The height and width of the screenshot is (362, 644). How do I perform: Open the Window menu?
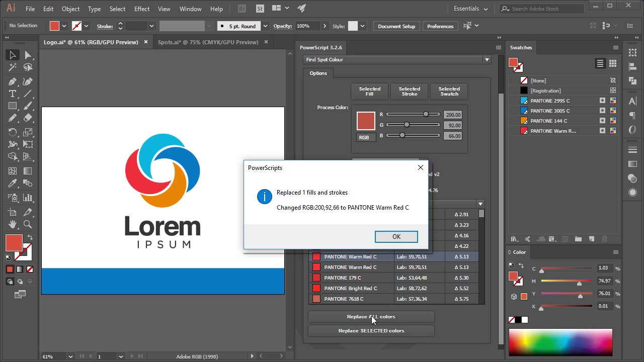[x=191, y=9]
